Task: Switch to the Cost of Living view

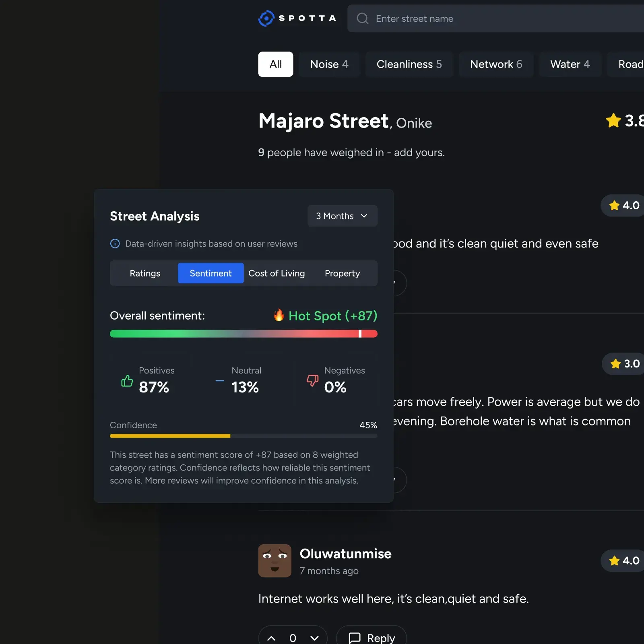Action: (277, 273)
